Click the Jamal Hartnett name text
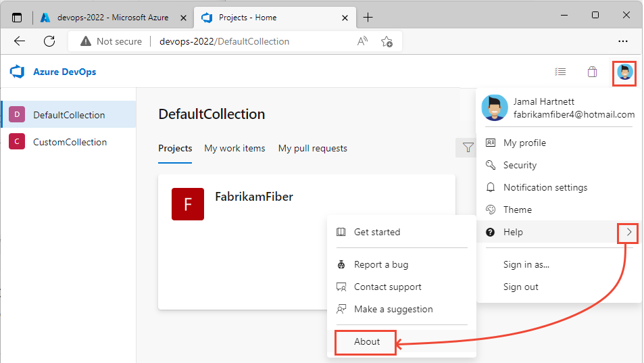Image resolution: width=644 pixels, height=363 pixels. coord(544,101)
